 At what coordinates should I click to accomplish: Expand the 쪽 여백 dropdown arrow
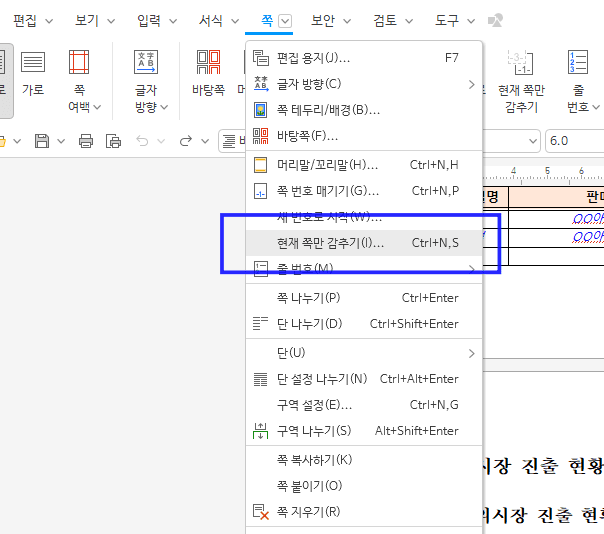pos(97,107)
